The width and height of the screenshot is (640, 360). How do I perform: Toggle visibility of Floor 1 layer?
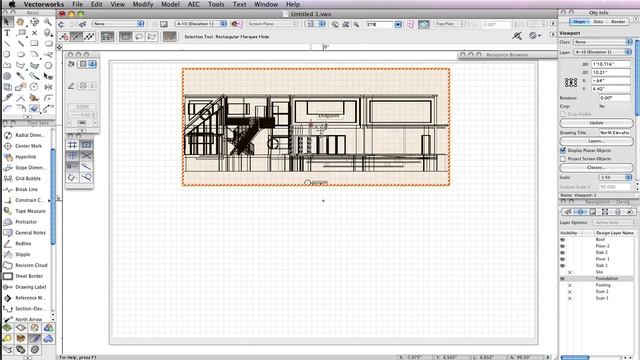(563, 259)
